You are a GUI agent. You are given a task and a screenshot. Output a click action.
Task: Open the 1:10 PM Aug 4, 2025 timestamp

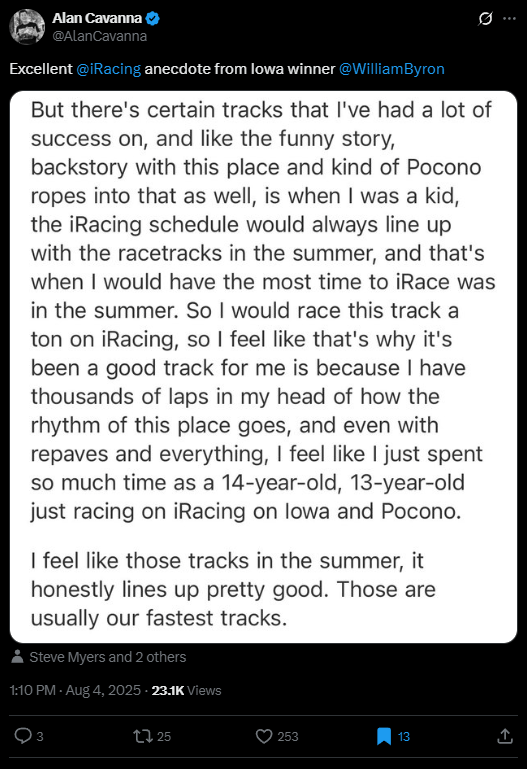75,690
